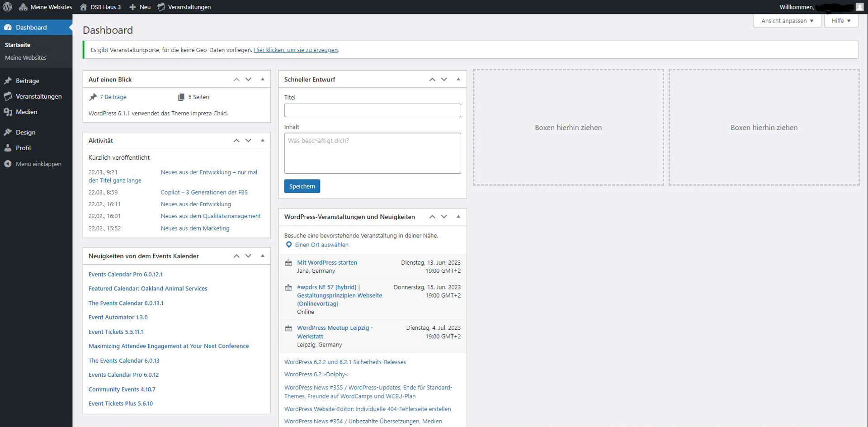868x427 pixels.
Task: Move WordPress-Veranstaltungen box down
Action: point(444,217)
